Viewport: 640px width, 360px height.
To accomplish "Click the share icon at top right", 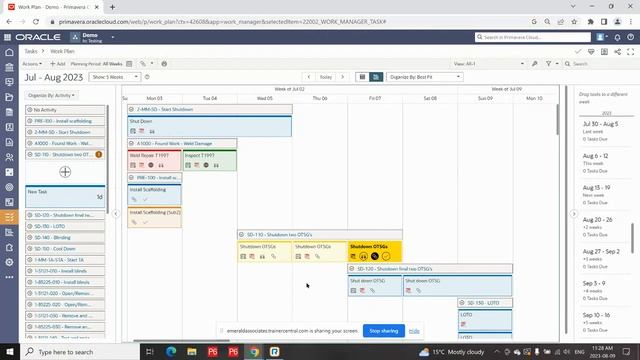I will click(618, 51).
